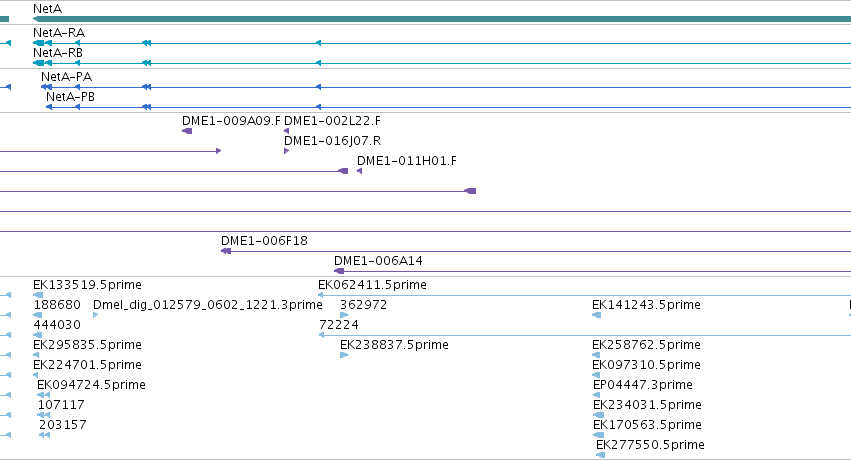Select the EK170563.5prime EST label
This screenshot has width=851, height=460.
click(x=647, y=426)
